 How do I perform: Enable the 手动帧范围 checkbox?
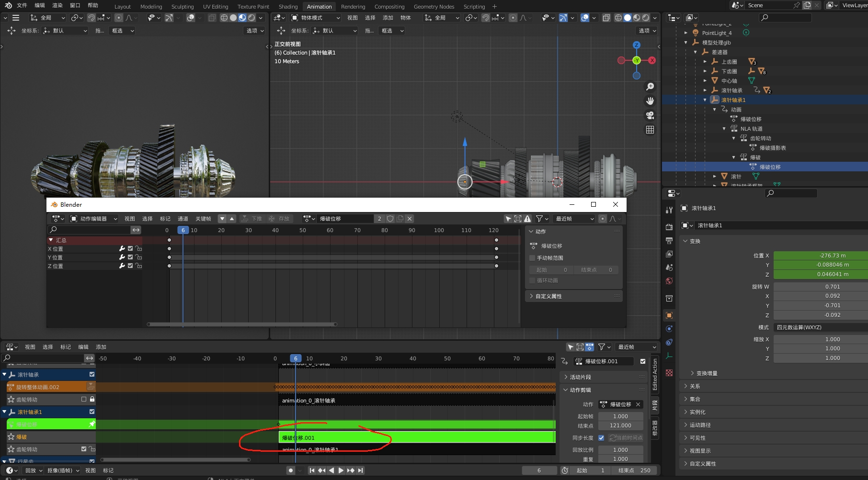coord(532,258)
